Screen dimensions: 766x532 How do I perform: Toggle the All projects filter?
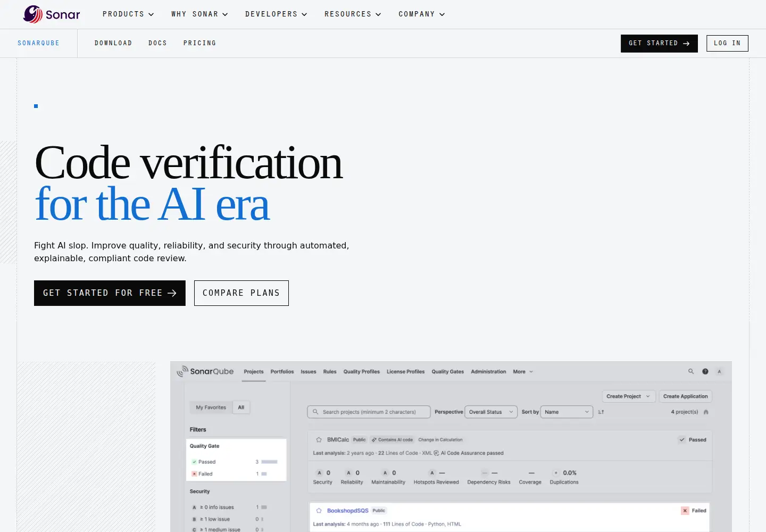pos(241,408)
